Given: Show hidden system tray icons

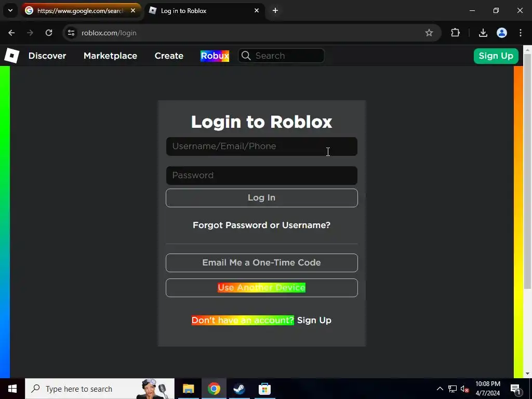Looking at the screenshot, I should (x=440, y=389).
